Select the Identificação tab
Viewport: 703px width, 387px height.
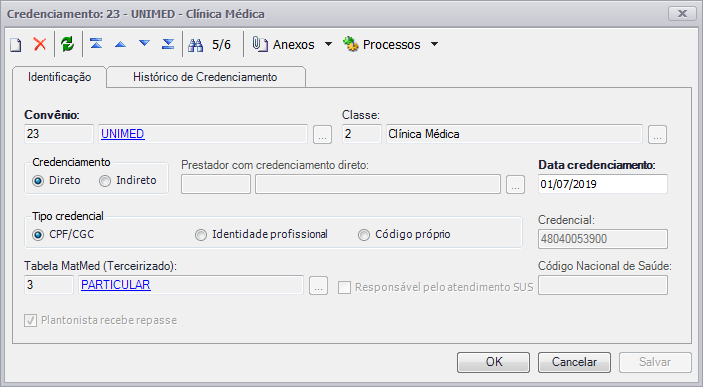(x=60, y=77)
